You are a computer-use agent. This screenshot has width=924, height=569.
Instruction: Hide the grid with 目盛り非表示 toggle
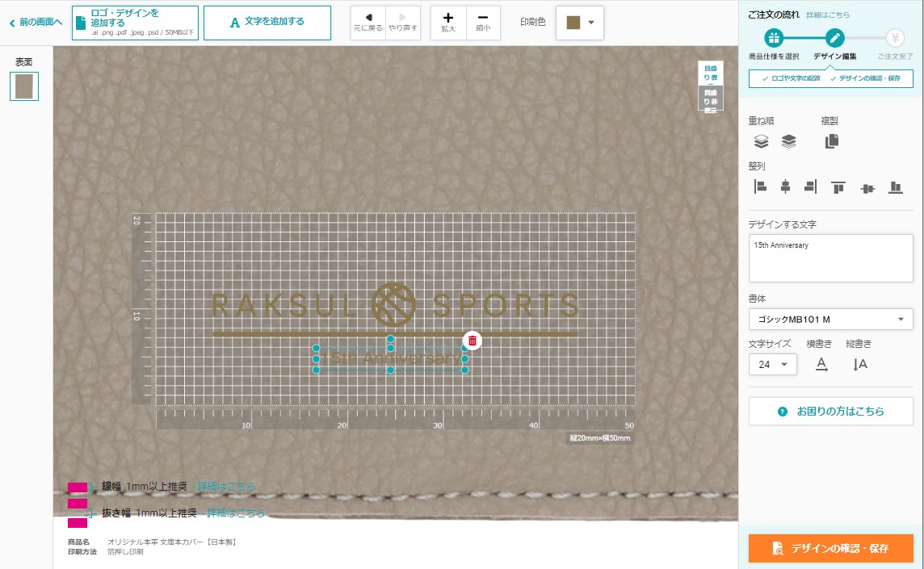click(x=711, y=98)
